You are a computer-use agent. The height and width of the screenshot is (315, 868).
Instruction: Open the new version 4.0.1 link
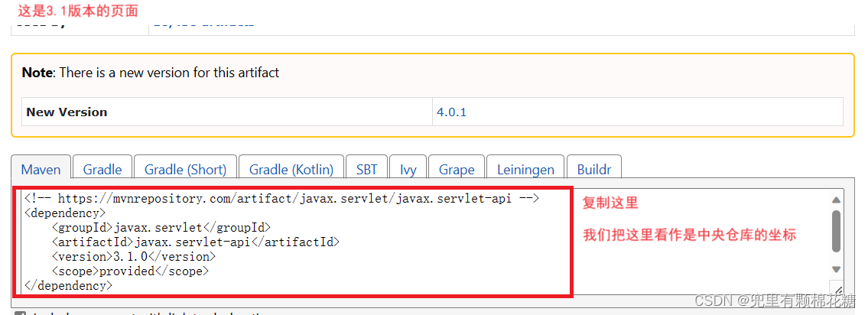pyautogui.click(x=452, y=112)
